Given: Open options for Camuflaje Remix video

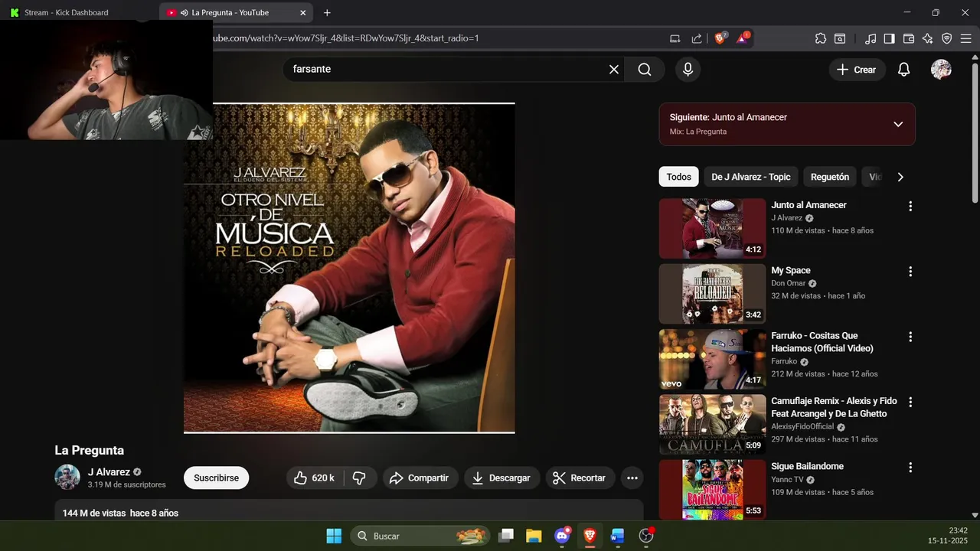Looking at the screenshot, I should tap(910, 402).
